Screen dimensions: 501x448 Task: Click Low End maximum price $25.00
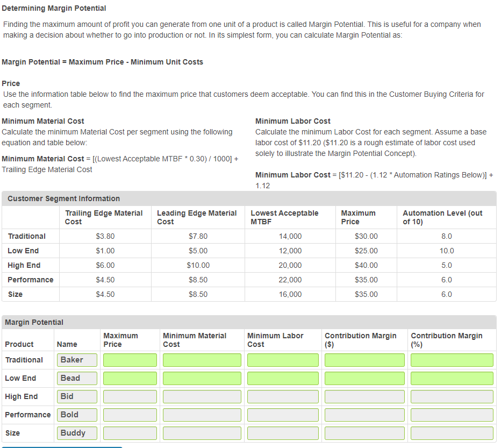click(366, 251)
